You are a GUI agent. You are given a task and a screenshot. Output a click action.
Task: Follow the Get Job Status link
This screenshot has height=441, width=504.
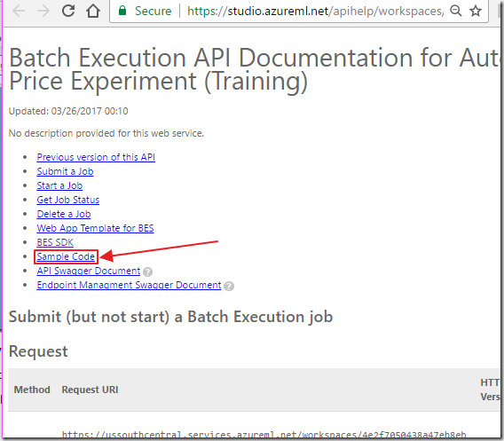[x=67, y=200]
